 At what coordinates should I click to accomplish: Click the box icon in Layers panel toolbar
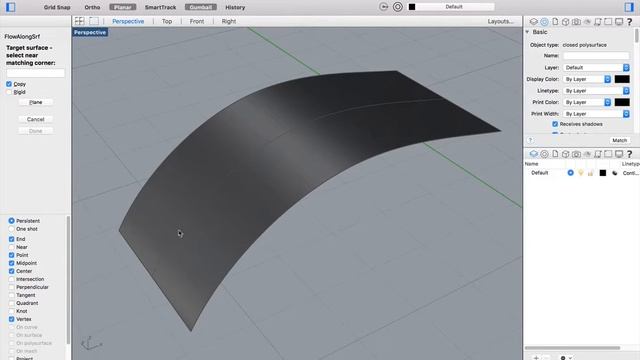point(565,154)
